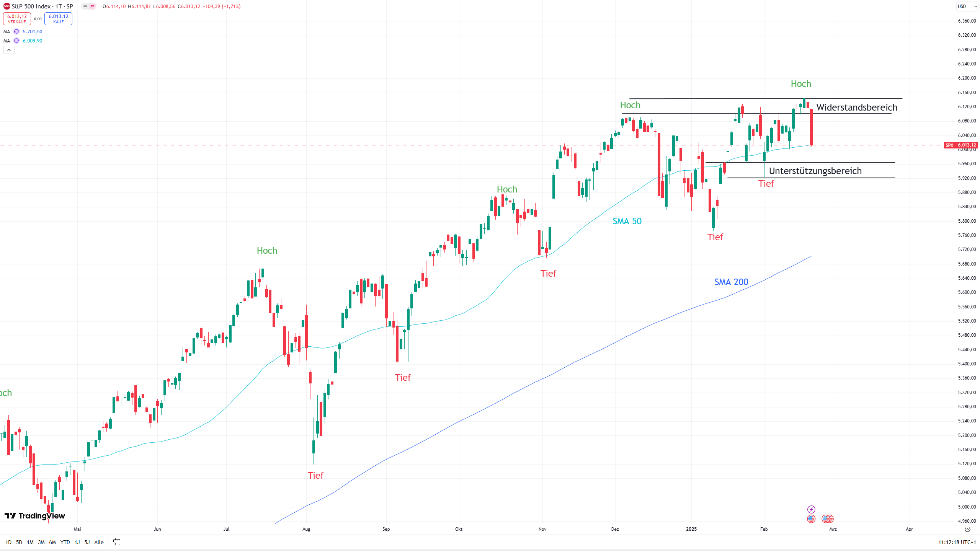
Task: Click the change value −104,39 (−1,71%)
Action: click(x=222, y=7)
